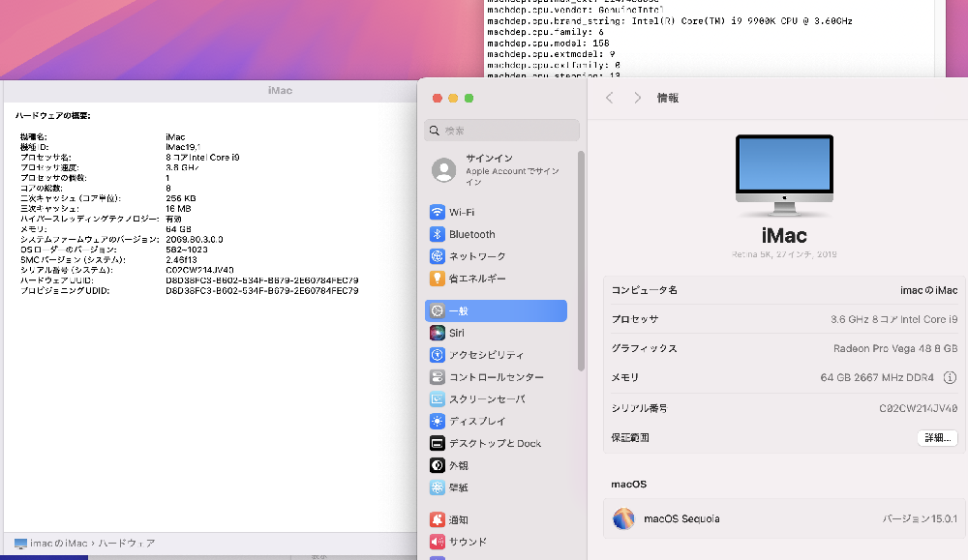Click the Retina 5K, 27インチ, 2019 subtitle
This screenshot has width=968, height=560.
(x=784, y=254)
